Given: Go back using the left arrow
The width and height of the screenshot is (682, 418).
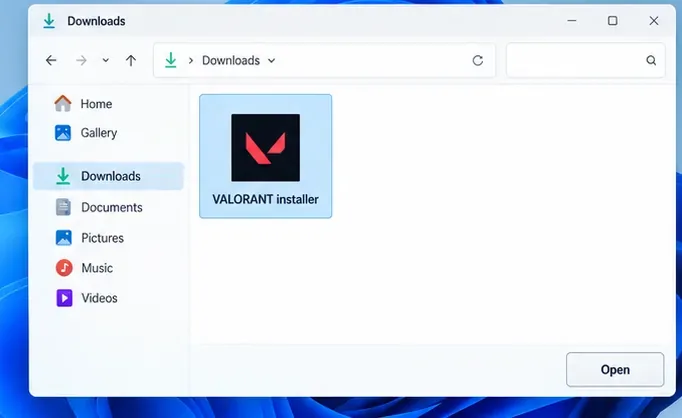Looking at the screenshot, I should pyautogui.click(x=51, y=60).
